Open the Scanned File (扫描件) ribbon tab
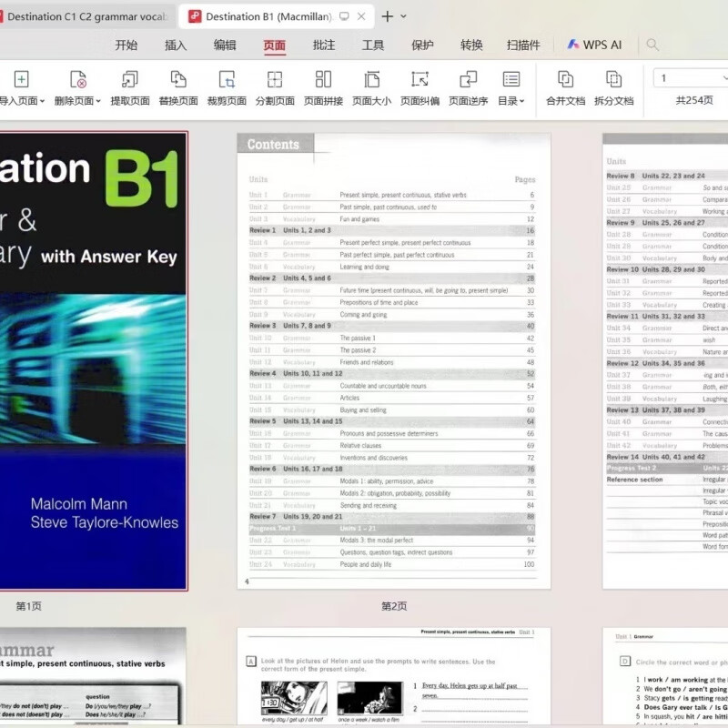The height and width of the screenshot is (728, 728). click(523, 45)
